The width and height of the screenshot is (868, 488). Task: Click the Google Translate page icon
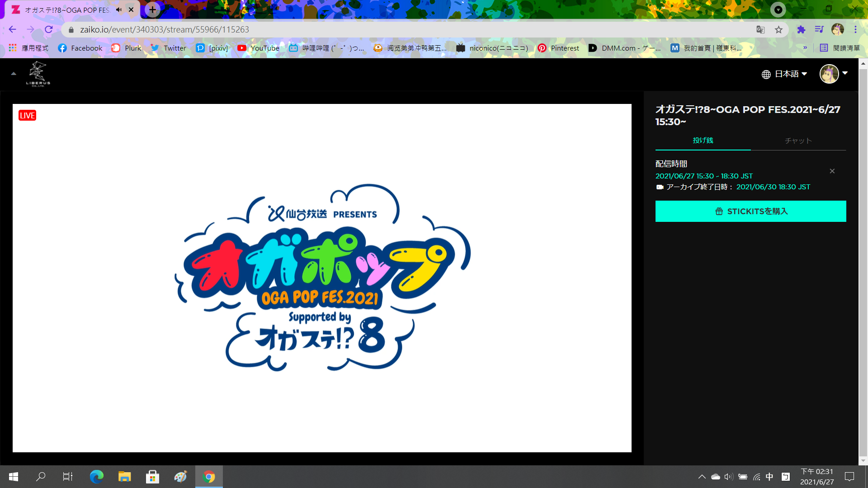pyautogui.click(x=760, y=29)
